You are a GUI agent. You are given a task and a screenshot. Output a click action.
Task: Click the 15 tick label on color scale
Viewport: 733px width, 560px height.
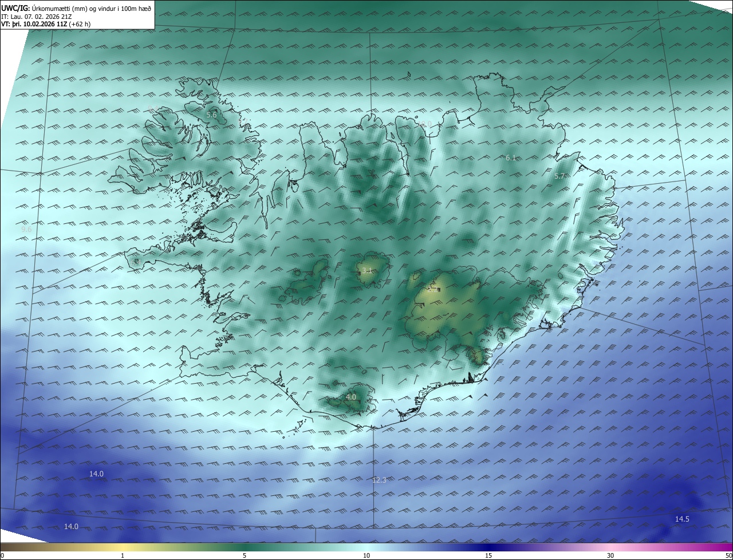click(x=488, y=555)
